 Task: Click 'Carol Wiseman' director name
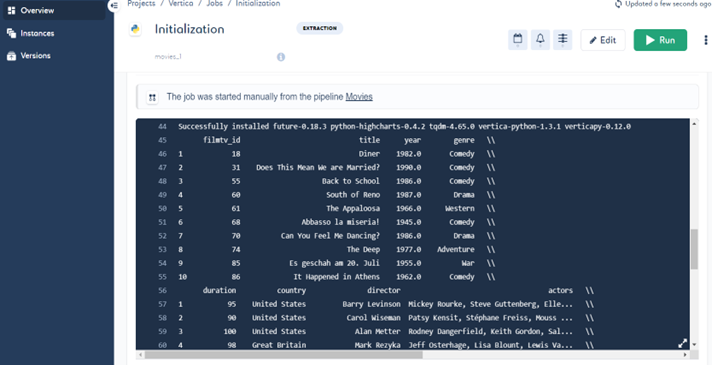(x=373, y=317)
